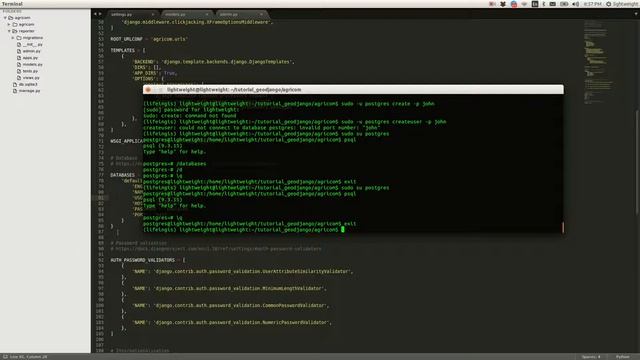
Task: Open the sound volume indicator
Action: click(576, 4)
